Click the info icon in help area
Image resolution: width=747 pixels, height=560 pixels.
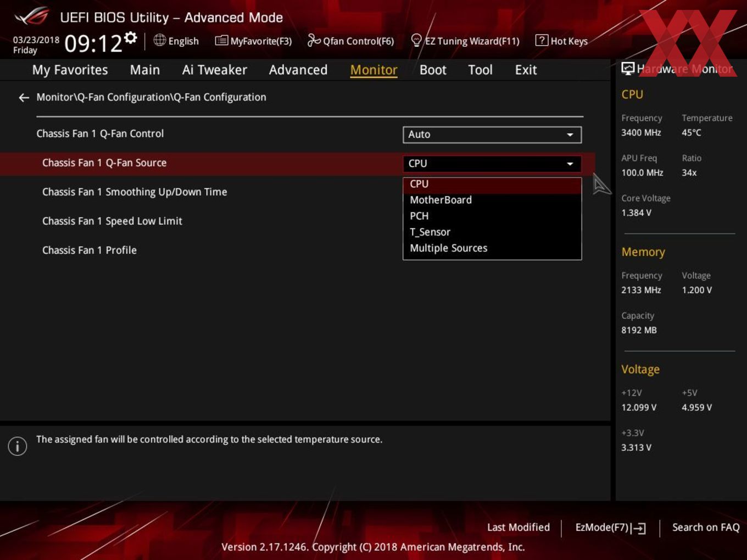click(18, 446)
